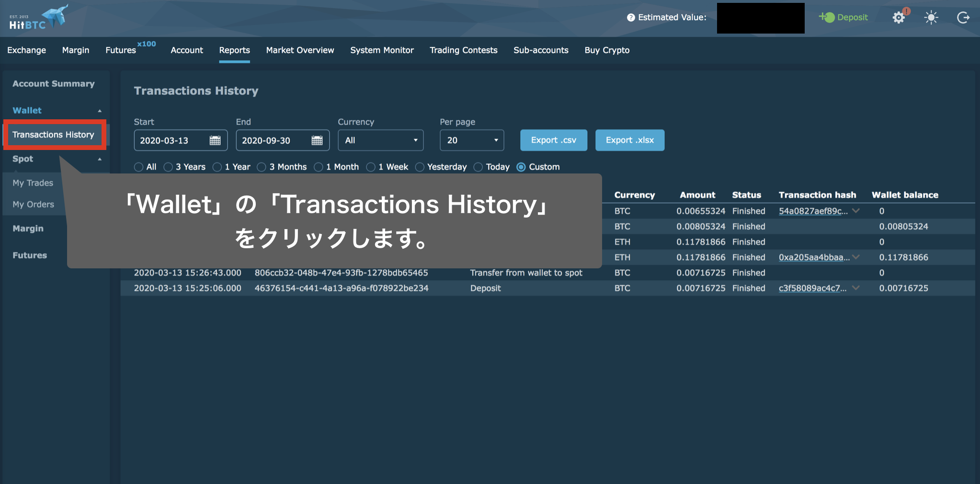Click timestamp 2020-03-13 15:25:06.000
The height and width of the screenshot is (484, 980).
[x=188, y=288]
